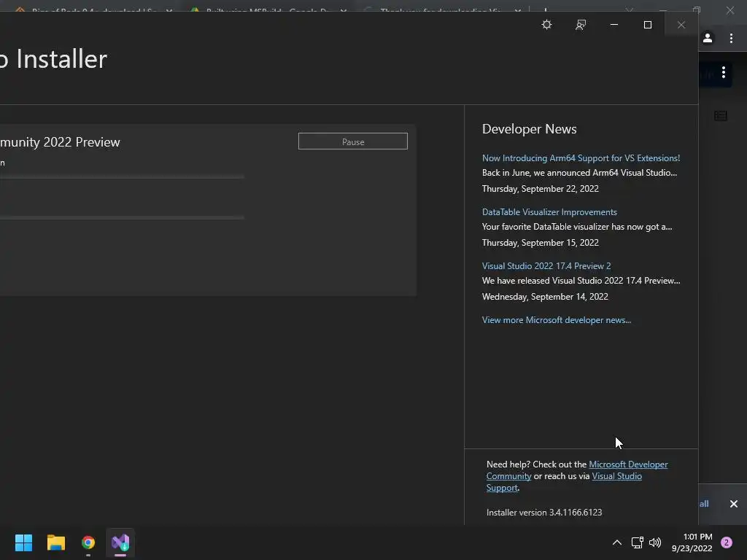747x560 pixels.
Task: Open File Explorer from the taskbar
Action: 55,542
